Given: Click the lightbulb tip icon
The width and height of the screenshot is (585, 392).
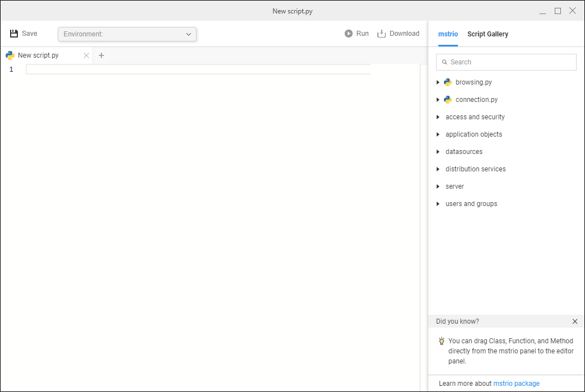Looking at the screenshot, I should click(442, 341).
